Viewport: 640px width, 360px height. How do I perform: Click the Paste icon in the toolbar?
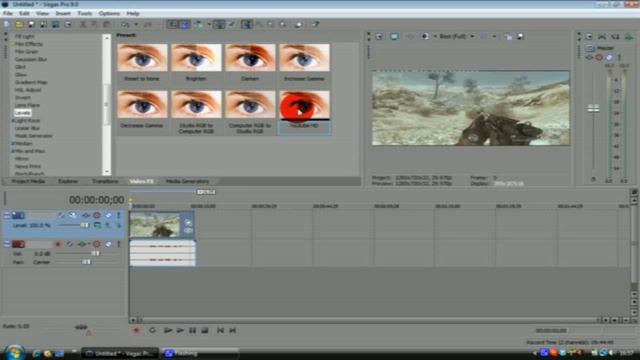(107, 24)
